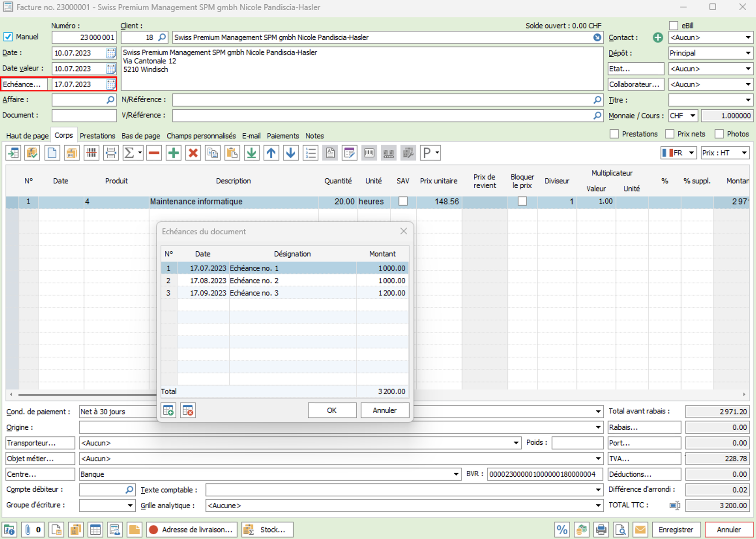
Task: Toggle SAV checkbox in Maintenance row
Action: pos(403,201)
